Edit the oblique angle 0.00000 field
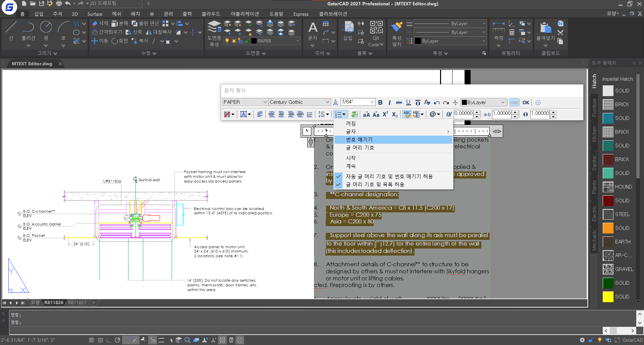 [x=464, y=114]
